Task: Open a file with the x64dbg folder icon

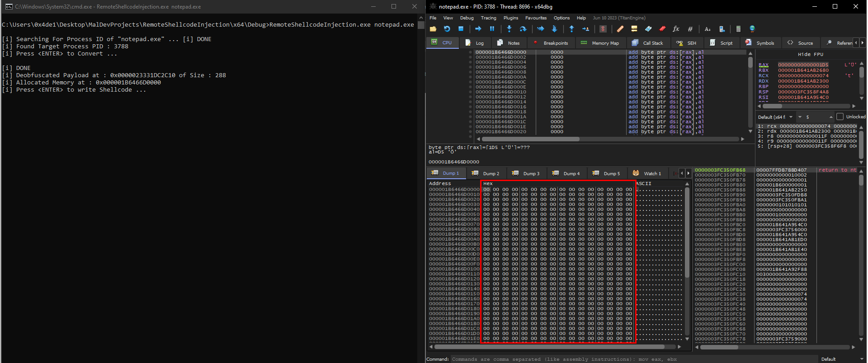Action: tap(433, 29)
